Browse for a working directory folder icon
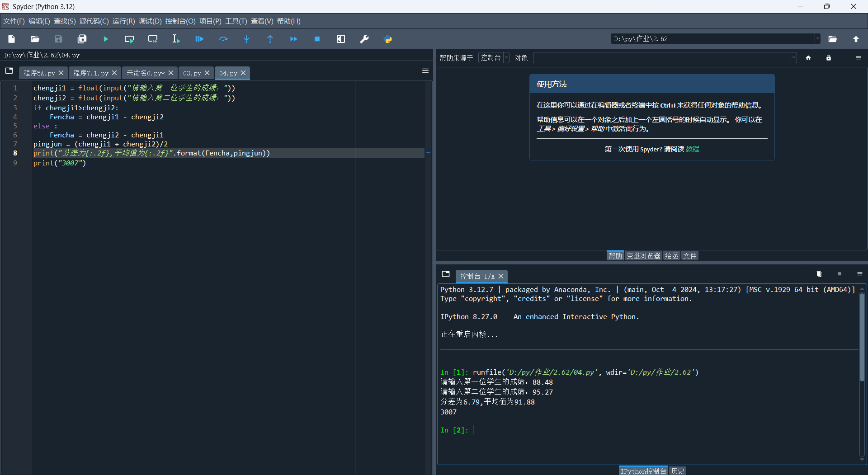 click(x=833, y=39)
